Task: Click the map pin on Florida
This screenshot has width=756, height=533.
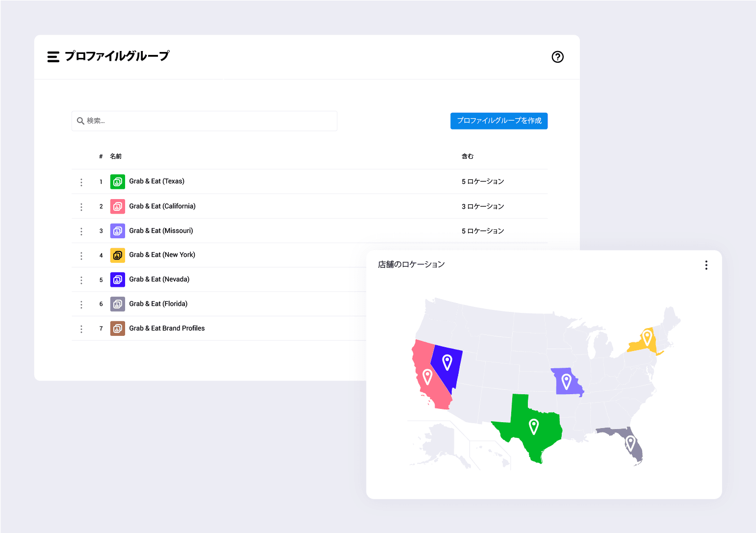Action: click(x=631, y=443)
